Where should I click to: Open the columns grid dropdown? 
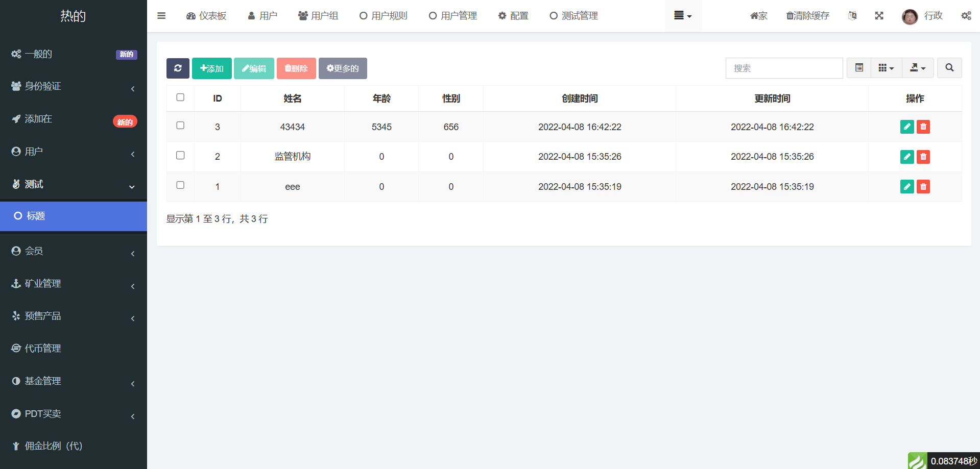886,68
